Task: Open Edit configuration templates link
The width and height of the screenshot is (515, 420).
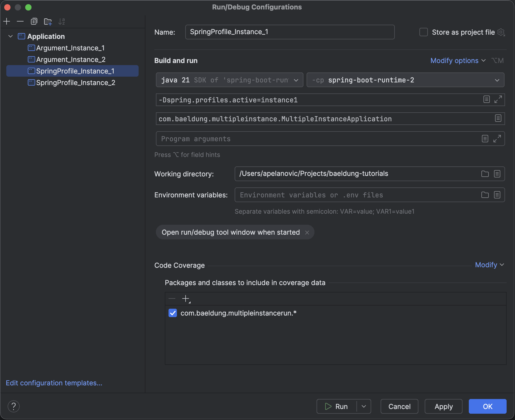Action: [x=54, y=383]
